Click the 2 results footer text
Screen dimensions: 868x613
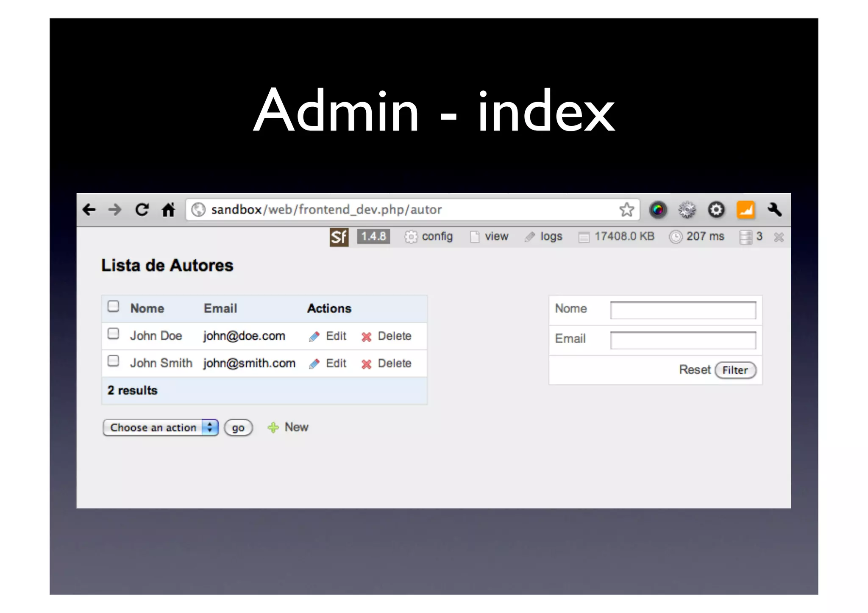click(x=132, y=391)
